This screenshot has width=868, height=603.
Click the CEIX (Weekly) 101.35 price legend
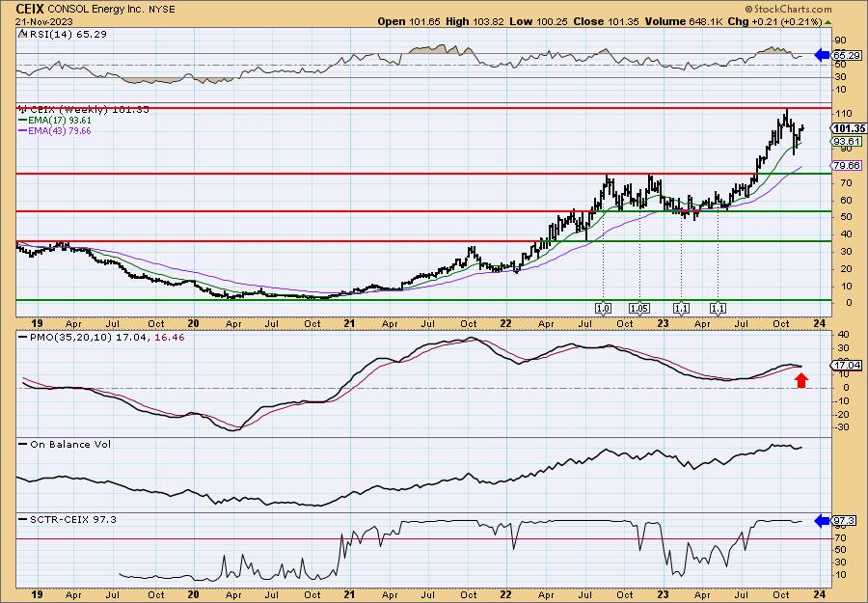pos(84,110)
